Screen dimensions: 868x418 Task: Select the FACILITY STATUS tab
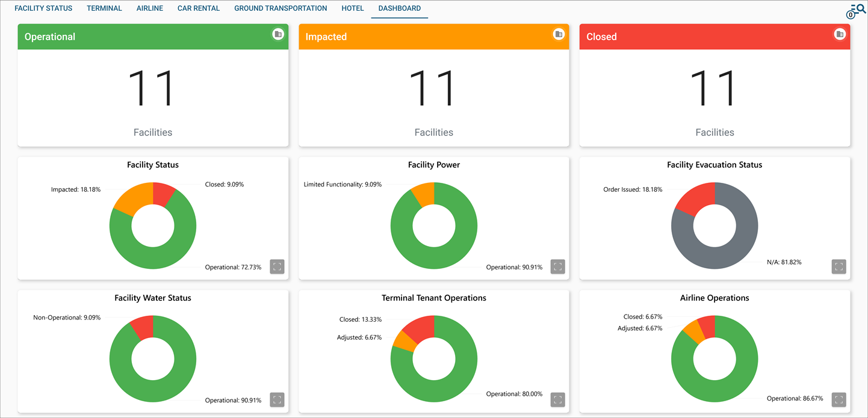pyautogui.click(x=43, y=8)
